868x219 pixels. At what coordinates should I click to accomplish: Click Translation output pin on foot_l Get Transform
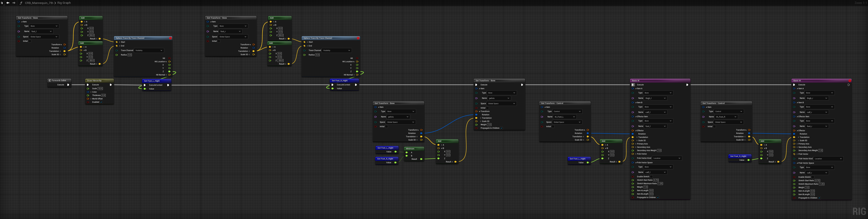pyautogui.click(x=65, y=51)
